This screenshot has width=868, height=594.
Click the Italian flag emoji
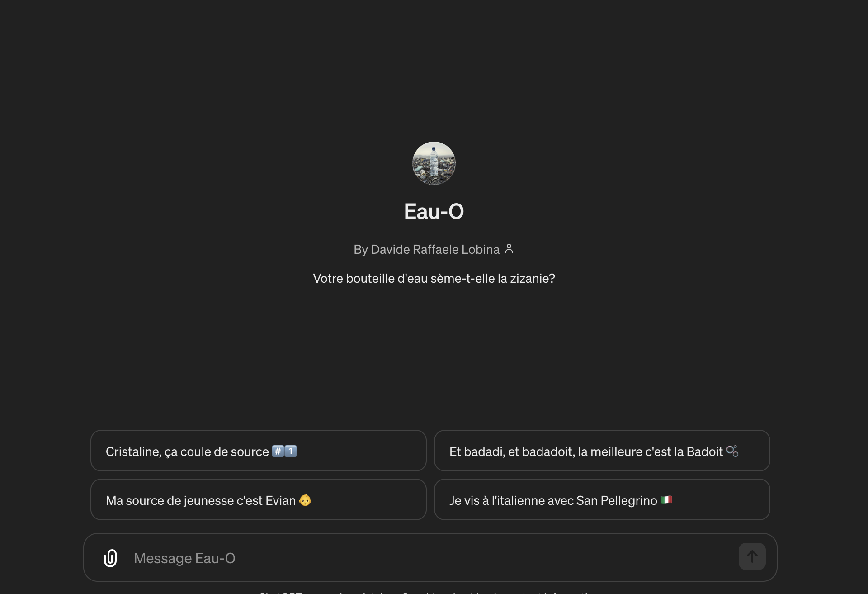coord(666,500)
